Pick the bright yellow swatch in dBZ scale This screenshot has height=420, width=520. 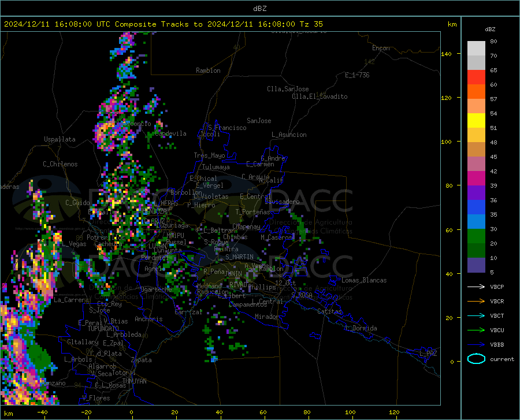(x=476, y=120)
